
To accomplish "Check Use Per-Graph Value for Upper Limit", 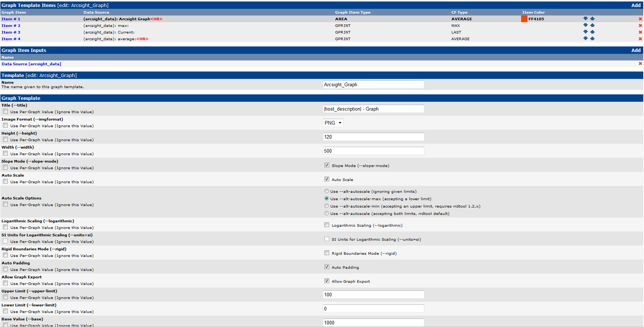I will [x=5, y=297].
